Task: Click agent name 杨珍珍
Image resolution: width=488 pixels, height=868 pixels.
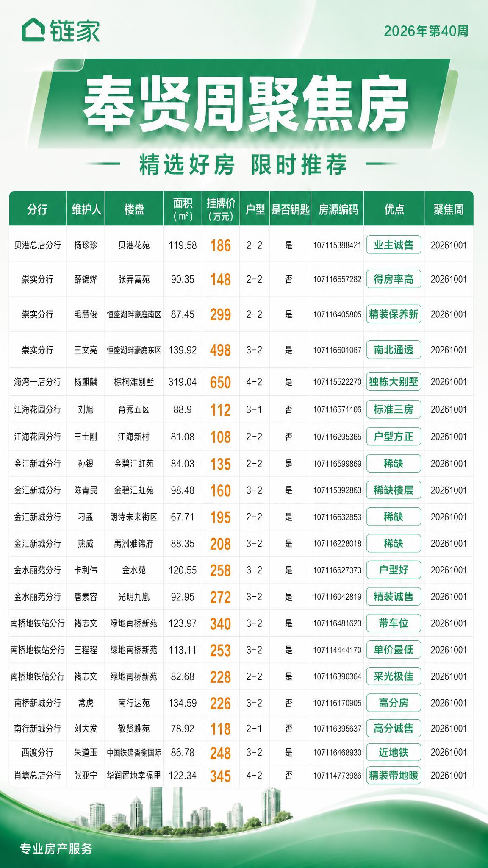Action: 86,245
